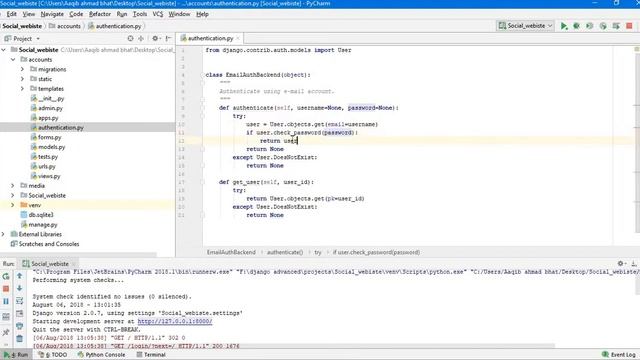Open the Project view dropdown

[x=23, y=38]
